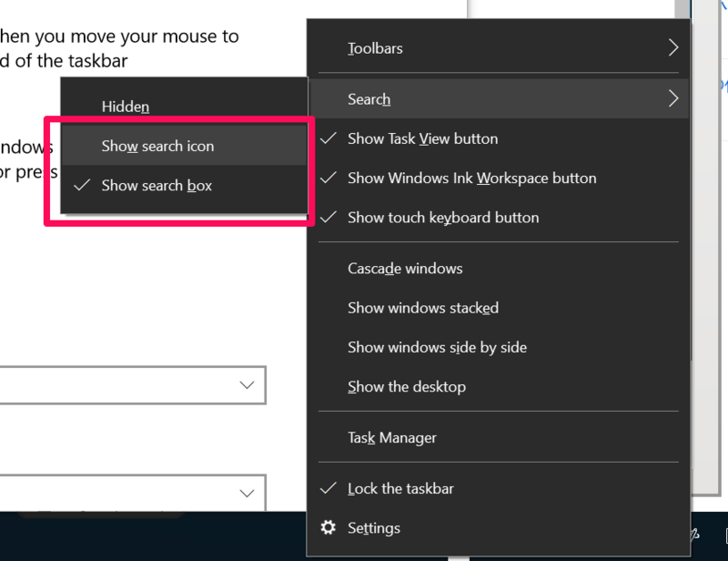Click Show the desktop
This screenshot has width=728, height=561.
click(x=406, y=387)
